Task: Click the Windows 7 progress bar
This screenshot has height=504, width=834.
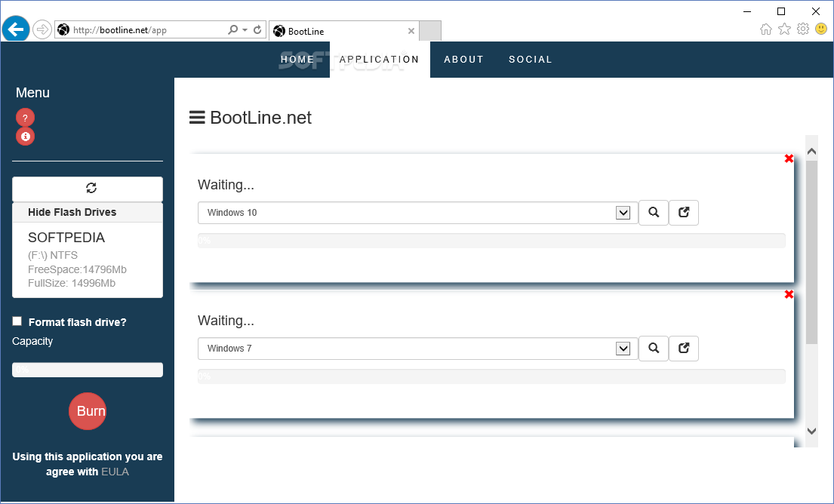Action: click(491, 377)
